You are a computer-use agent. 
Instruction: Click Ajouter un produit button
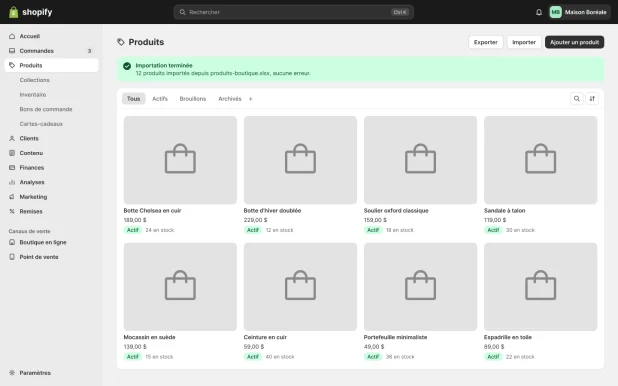pyautogui.click(x=574, y=42)
